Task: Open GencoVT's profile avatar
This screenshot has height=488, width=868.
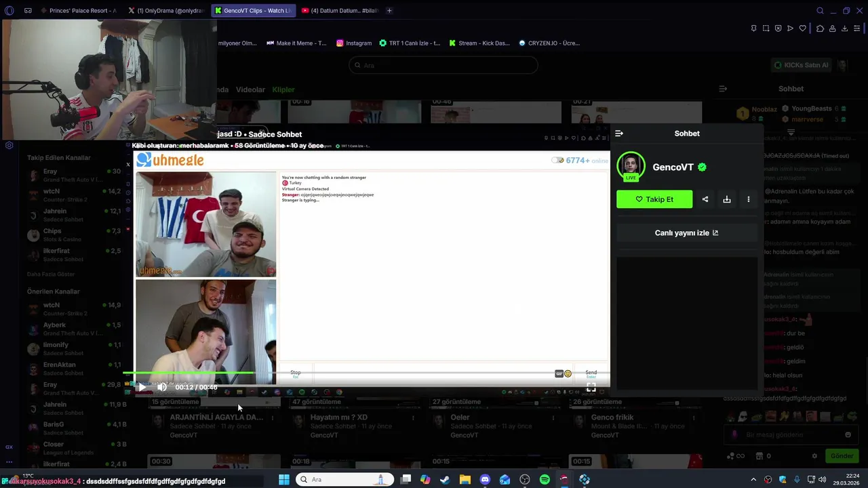Action: pyautogui.click(x=631, y=166)
